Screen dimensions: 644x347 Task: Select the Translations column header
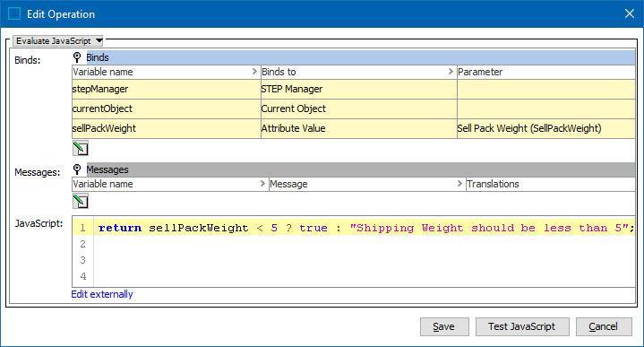click(x=550, y=184)
